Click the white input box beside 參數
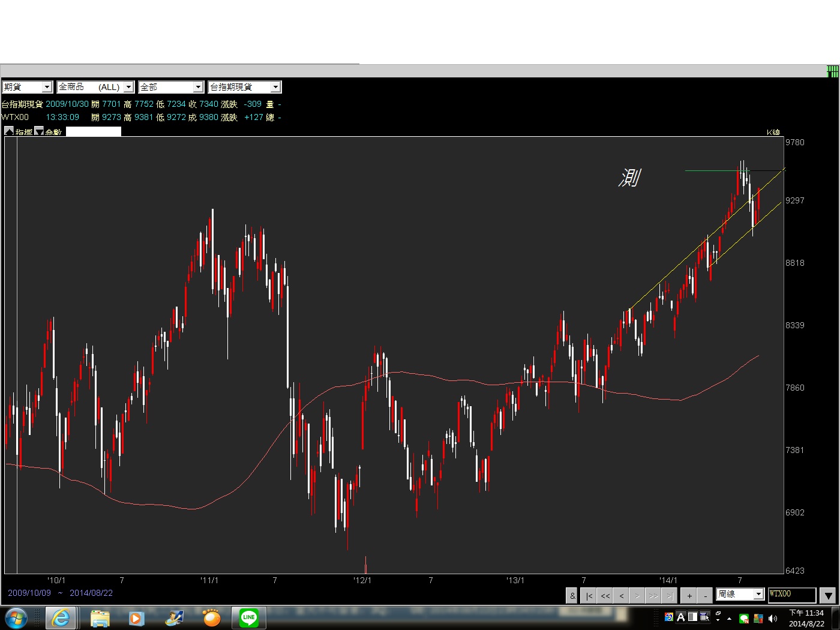Image resolution: width=840 pixels, height=630 pixels. (94, 131)
